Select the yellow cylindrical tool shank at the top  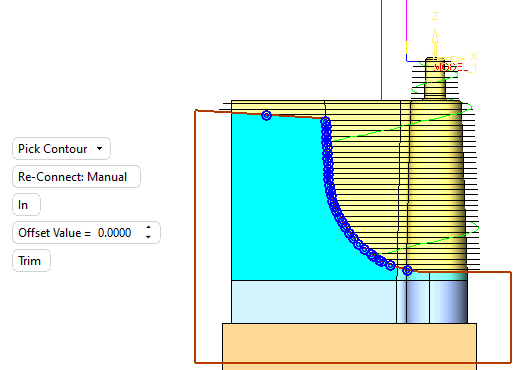coord(435,78)
